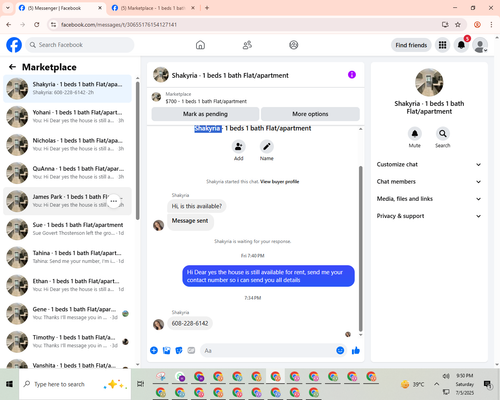Viewport: 500px width, 400px height.
Task: Open the Chrome three-dot menu
Action: (x=491, y=25)
